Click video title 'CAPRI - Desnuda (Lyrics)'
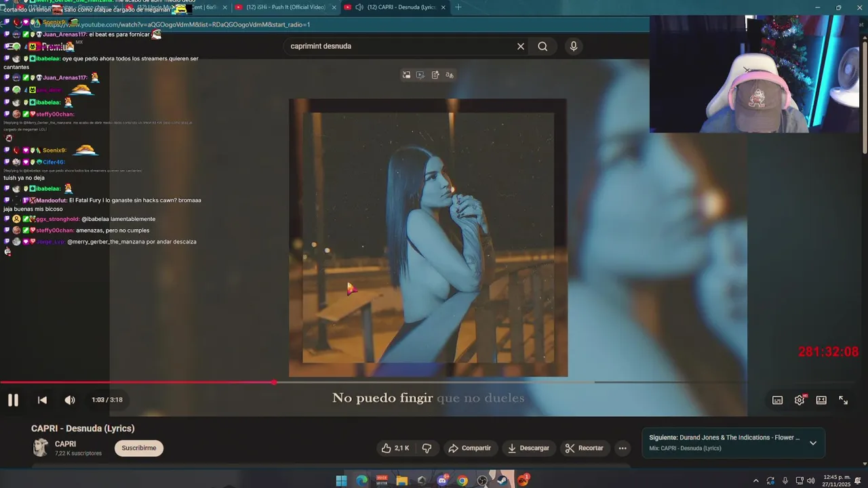This screenshot has height=488, width=868. (83, 428)
